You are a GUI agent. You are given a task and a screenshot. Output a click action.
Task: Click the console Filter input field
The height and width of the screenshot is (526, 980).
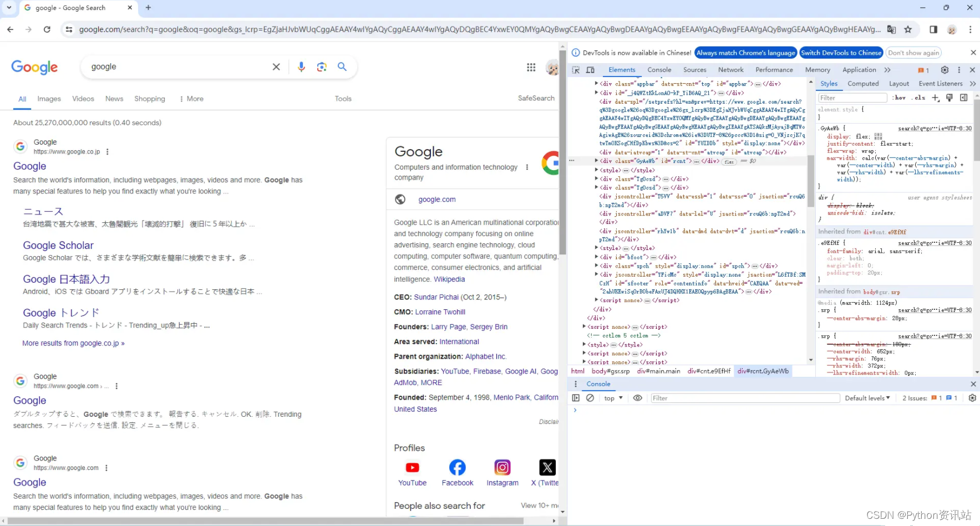(x=745, y=398)
